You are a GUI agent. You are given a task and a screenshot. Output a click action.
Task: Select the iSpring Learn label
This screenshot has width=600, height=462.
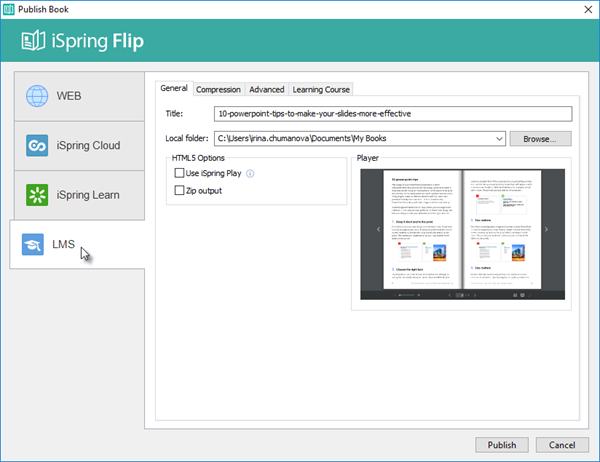click(x=88, y=195)
